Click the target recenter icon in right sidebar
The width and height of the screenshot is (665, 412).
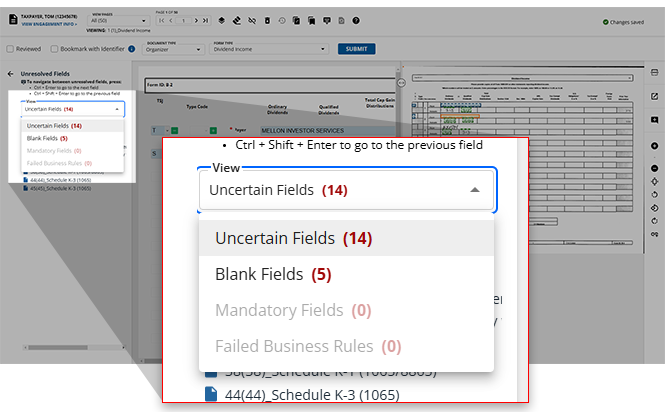tap(654, 182)
